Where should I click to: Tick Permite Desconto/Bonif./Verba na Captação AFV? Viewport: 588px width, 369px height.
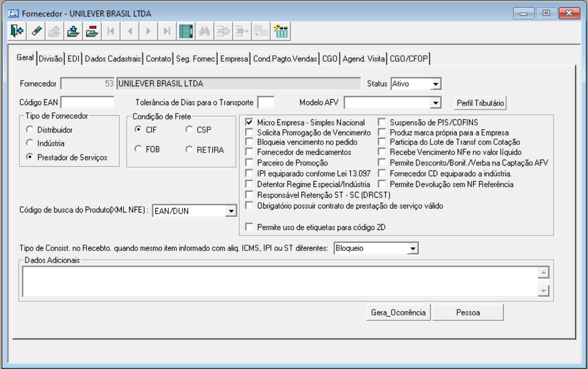(382, 163)
